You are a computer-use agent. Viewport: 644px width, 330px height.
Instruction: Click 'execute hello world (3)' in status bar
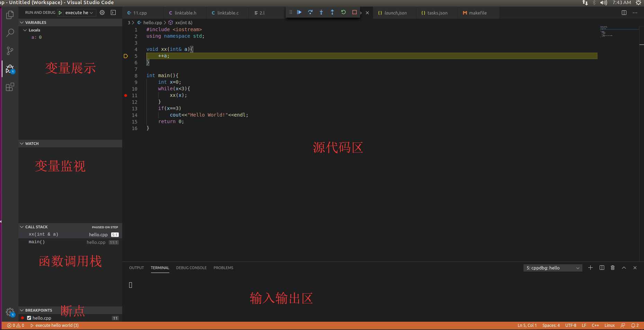[x=54, y=326]
